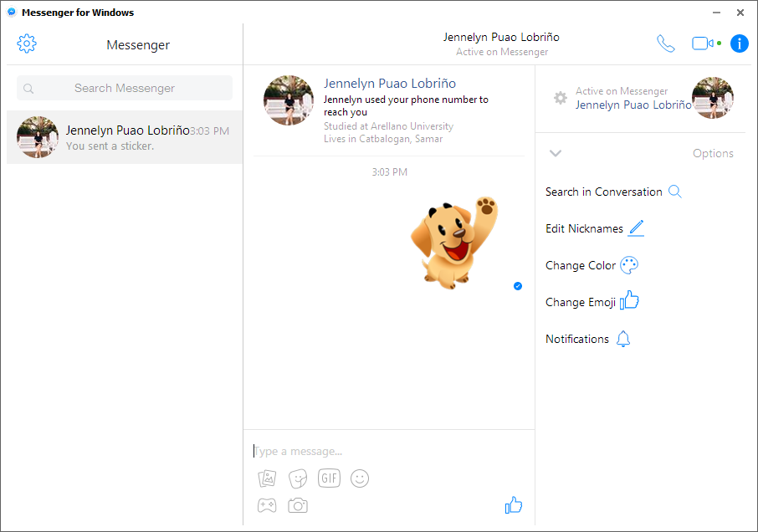Start a video call
This screenshot has width=758, height=532.
click(x=701, y=43)
